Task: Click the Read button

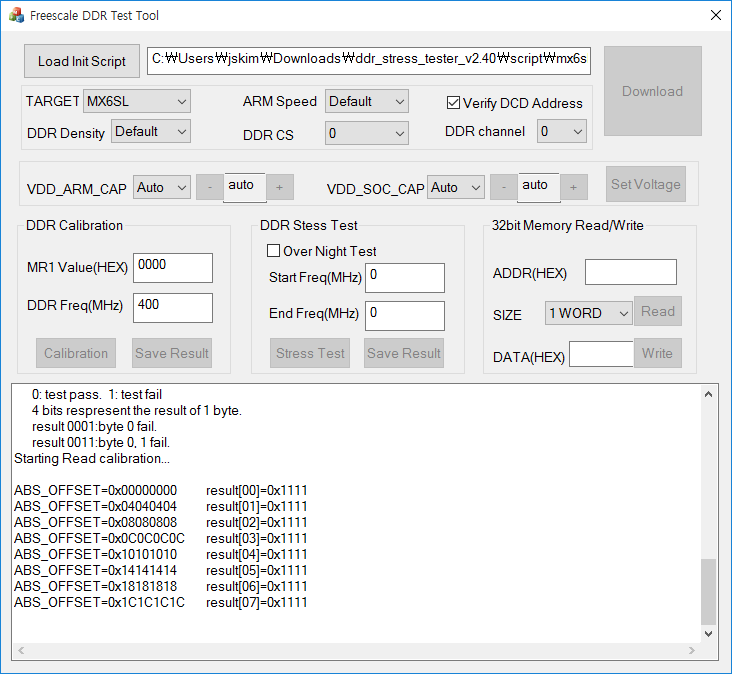Action: 658,311
